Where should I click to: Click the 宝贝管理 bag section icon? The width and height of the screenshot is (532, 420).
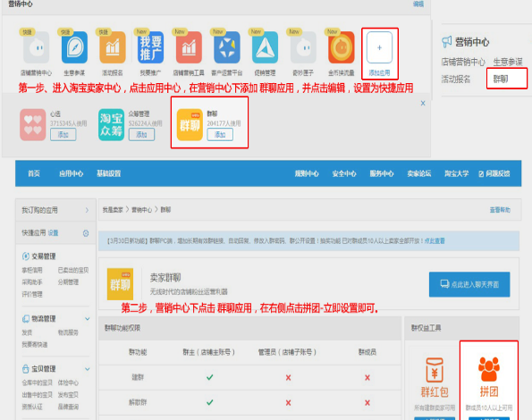tap(25, 368)
